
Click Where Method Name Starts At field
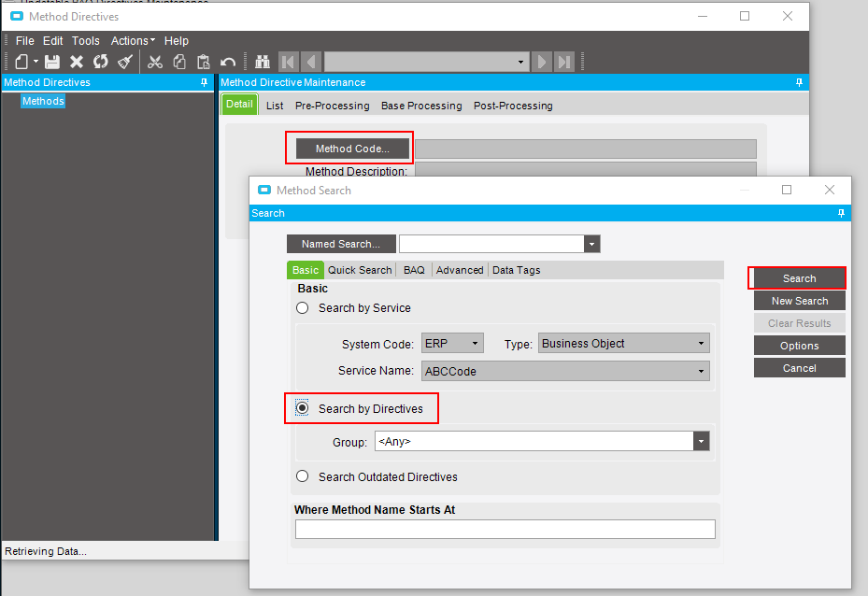pos(505,529)
